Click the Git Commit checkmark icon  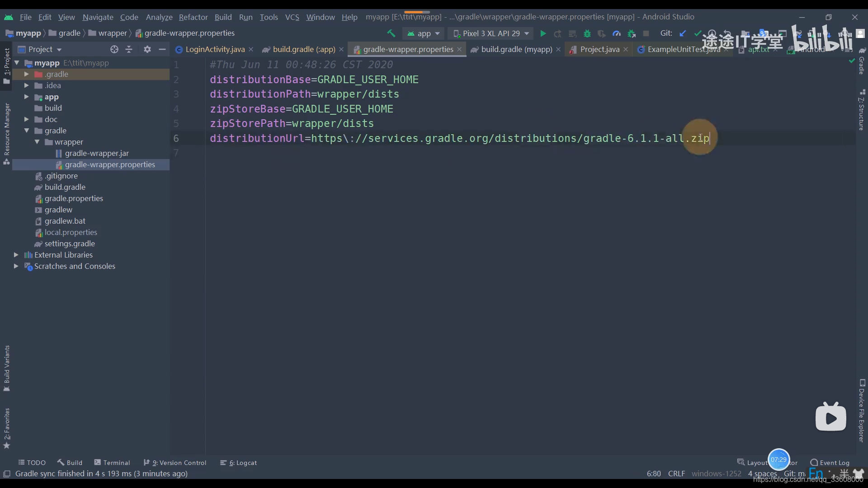point(698,33)
